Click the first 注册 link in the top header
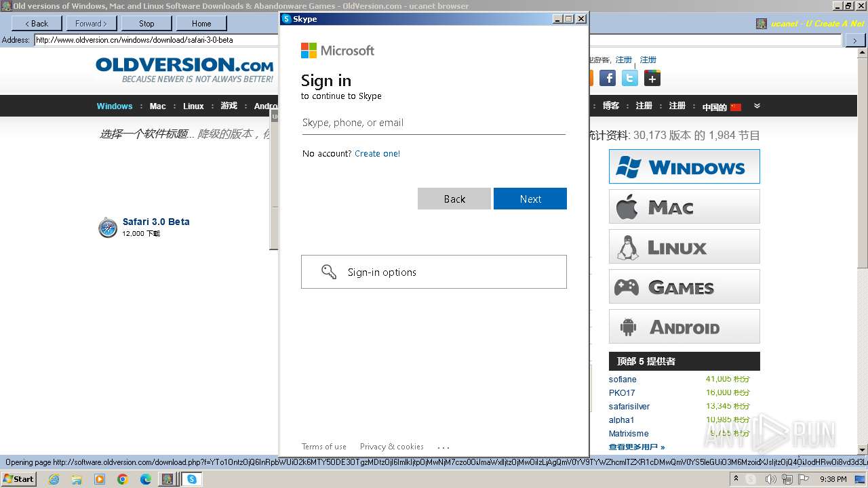Screen dimensions: 868x488 pyautogui.click(x=623, y=60)
